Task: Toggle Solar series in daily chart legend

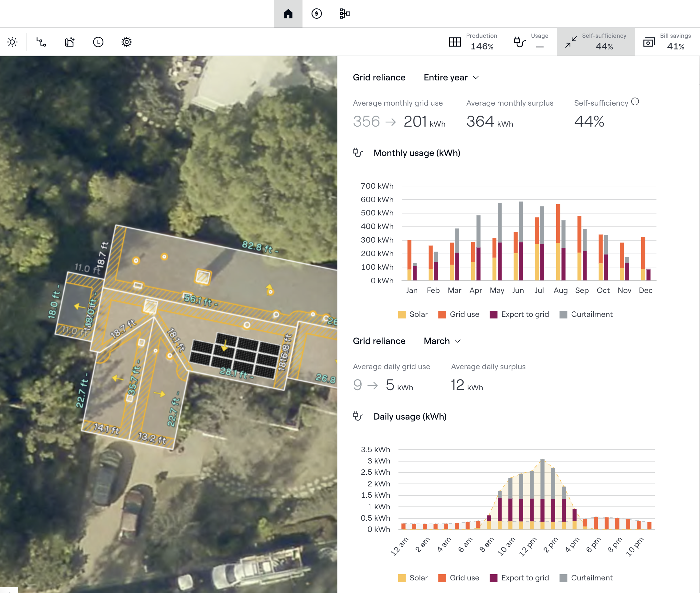Action: pyautogui.click(x=413, y=578)
